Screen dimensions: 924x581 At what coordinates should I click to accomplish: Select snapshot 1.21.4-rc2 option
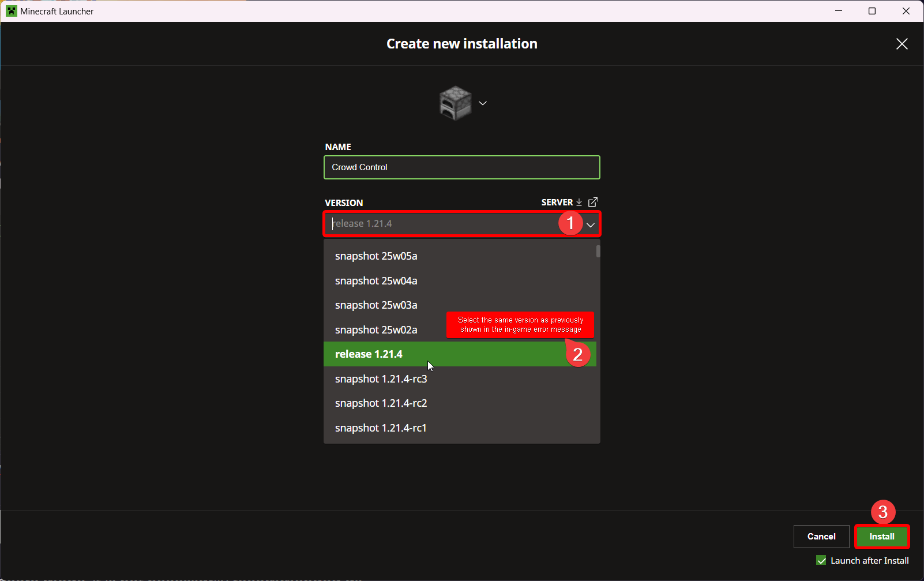coord(381,403)
